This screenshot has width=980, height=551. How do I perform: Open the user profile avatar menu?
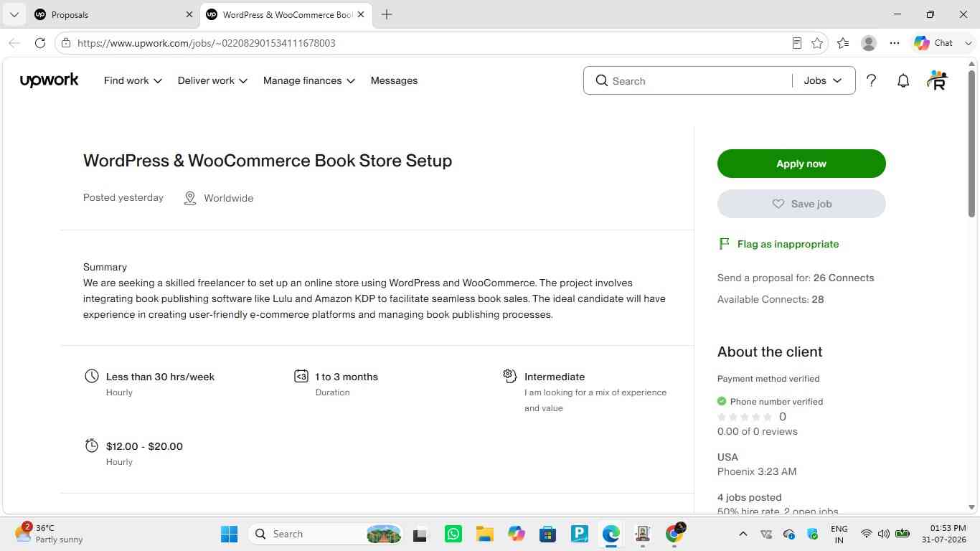(x=937, y=80)
